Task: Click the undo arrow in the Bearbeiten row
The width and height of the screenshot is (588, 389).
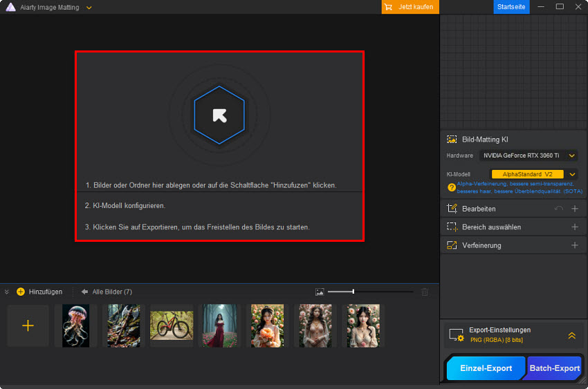Action: tap(559, 209)
